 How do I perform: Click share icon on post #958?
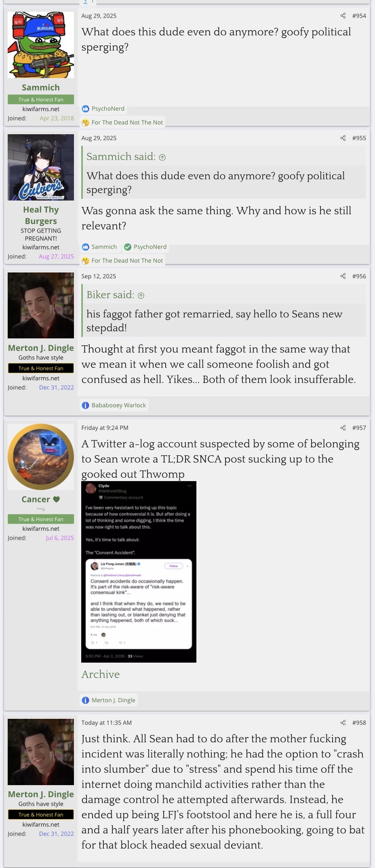pos(343,722)
